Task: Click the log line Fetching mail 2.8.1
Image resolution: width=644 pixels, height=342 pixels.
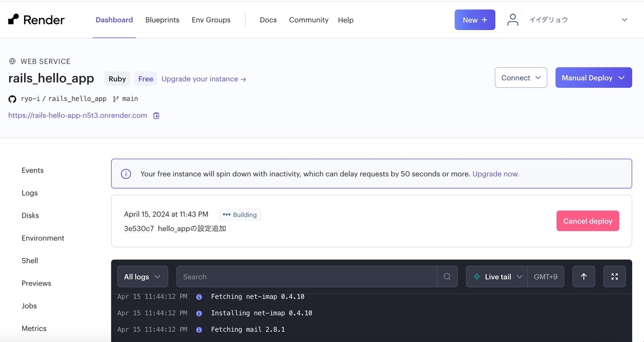Action: (x=248, y=330)
